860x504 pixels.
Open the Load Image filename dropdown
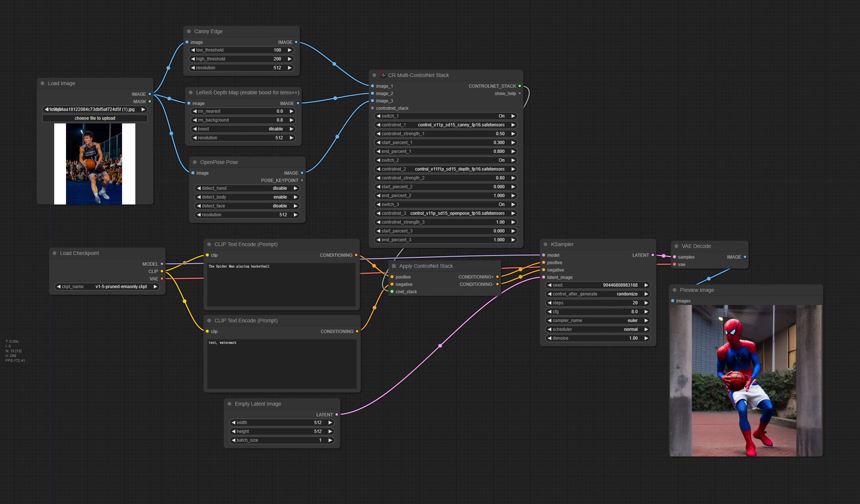pyautogui.click(x=95, y=109)
